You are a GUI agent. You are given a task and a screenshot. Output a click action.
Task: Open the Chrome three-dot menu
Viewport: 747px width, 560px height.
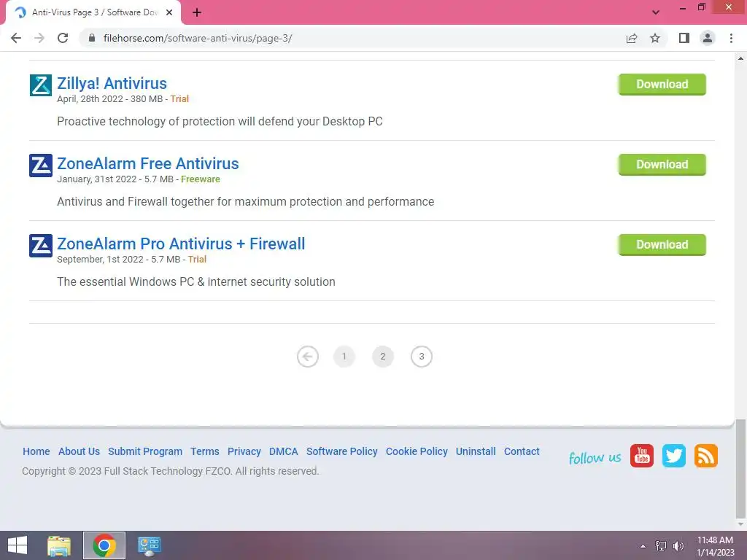(731, 38)
